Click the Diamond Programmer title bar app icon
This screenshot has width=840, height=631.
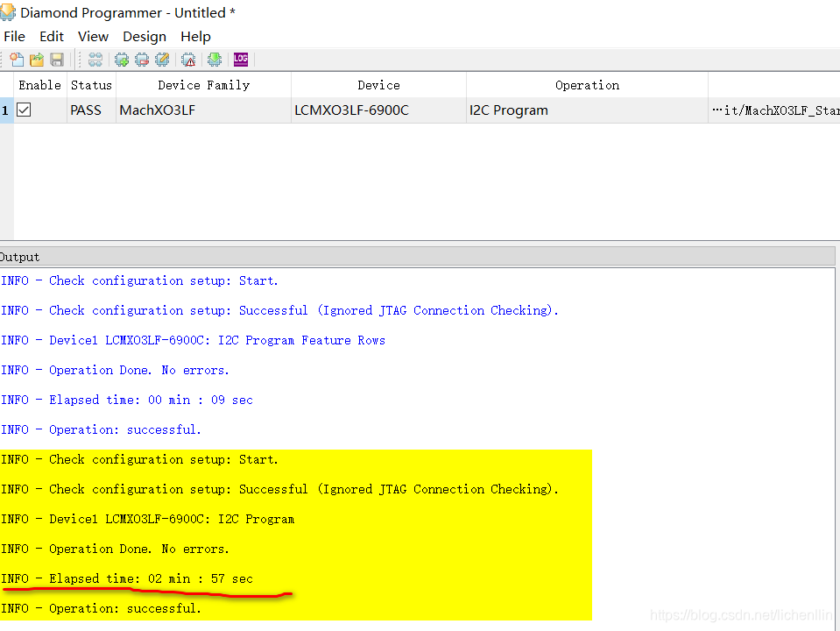[x=8, y=12]
